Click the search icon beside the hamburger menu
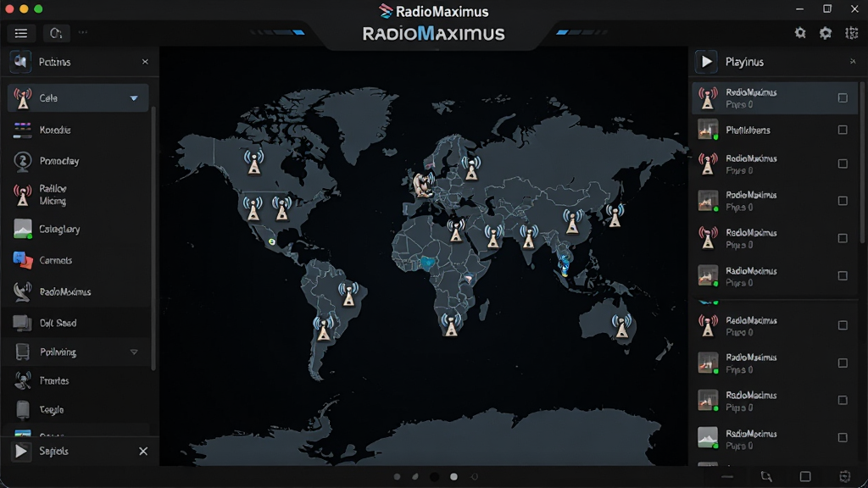The width and height of the screenshot is (868, 488). [56, 33]
